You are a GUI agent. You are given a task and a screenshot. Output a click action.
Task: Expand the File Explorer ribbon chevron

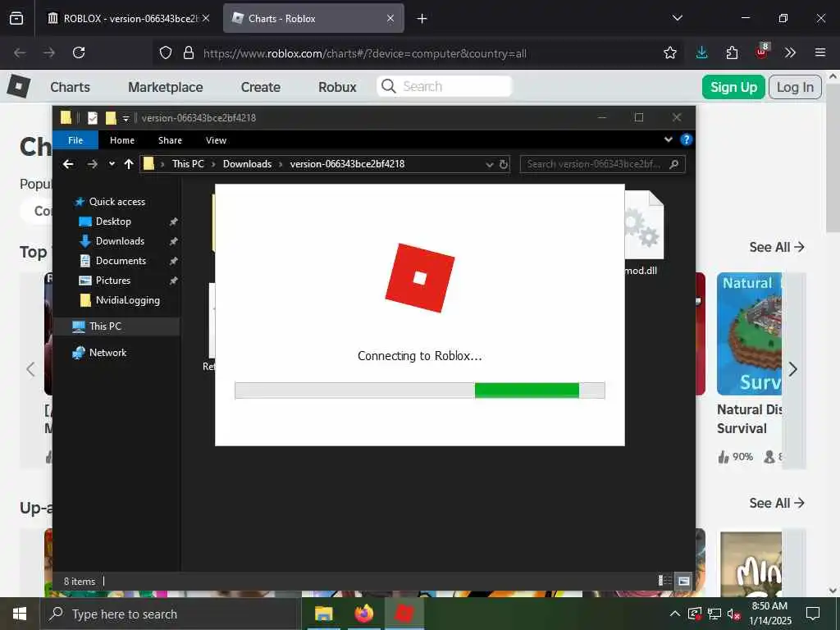click(x=669, y=139)
